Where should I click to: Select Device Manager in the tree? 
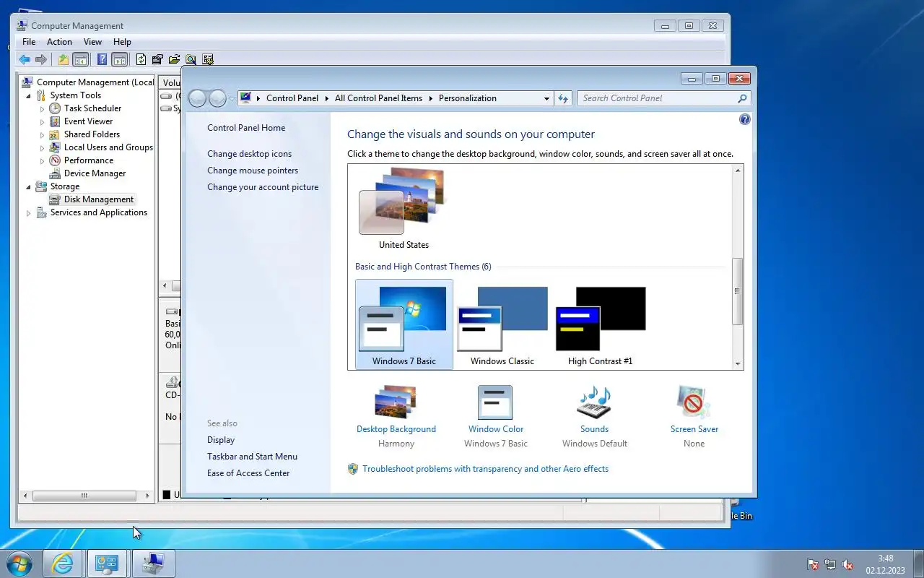click(x=95, y=173)
